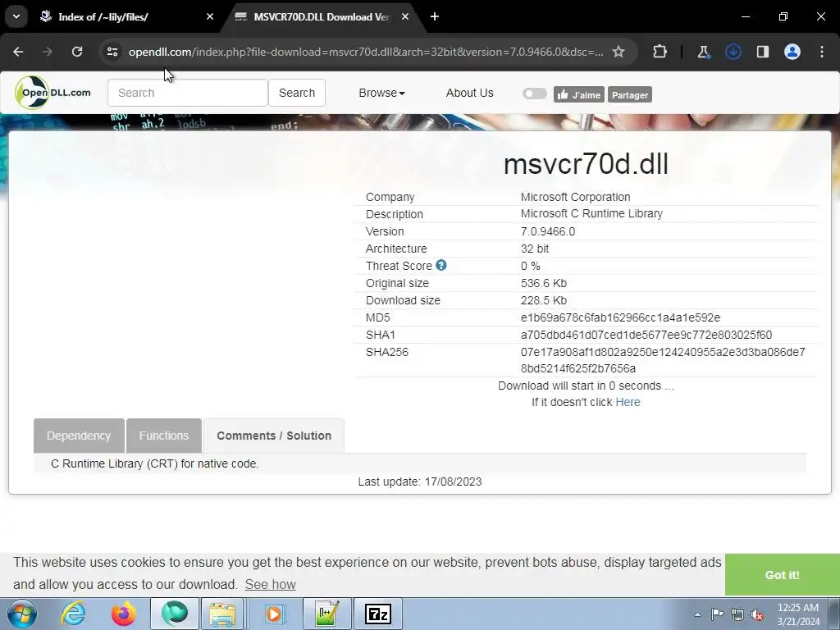This screenshot has width=840, height=630.
Task: View site information icon in address bar
Action: [x=112, y=52]
